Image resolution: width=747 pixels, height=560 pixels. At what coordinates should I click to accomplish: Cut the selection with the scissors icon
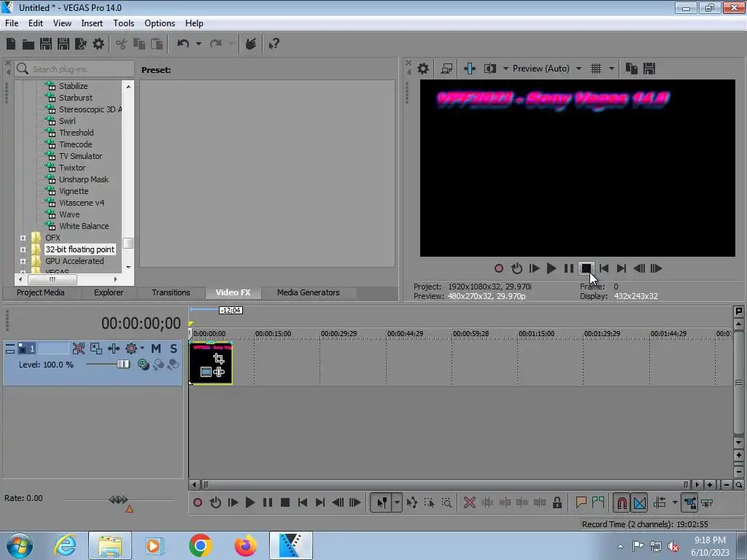click(122, 44)
